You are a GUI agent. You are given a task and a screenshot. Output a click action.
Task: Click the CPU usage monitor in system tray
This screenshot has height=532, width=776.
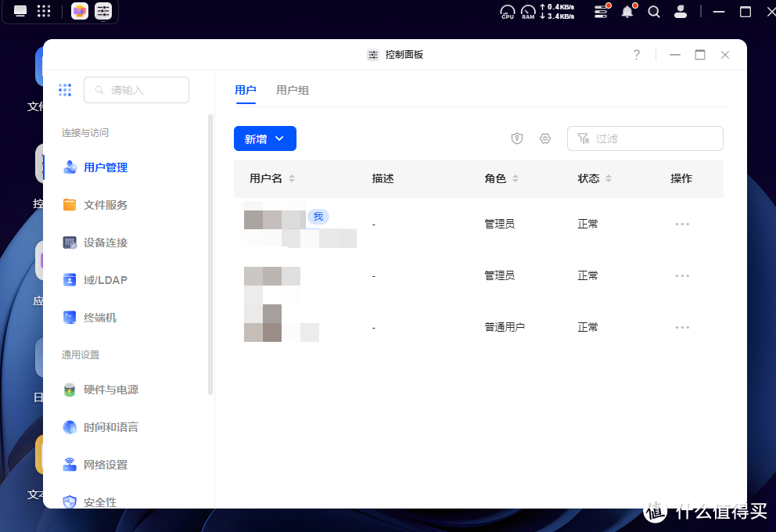click(507, 12)
